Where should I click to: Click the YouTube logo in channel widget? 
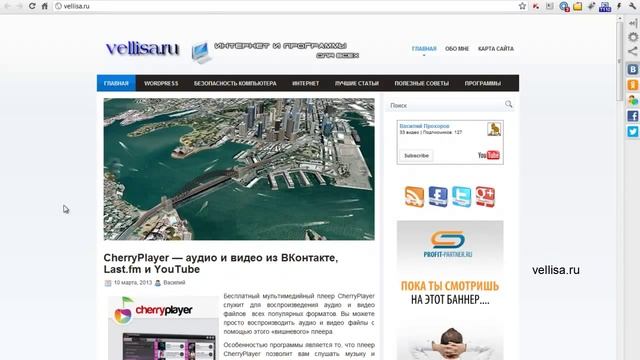(489, 155)
